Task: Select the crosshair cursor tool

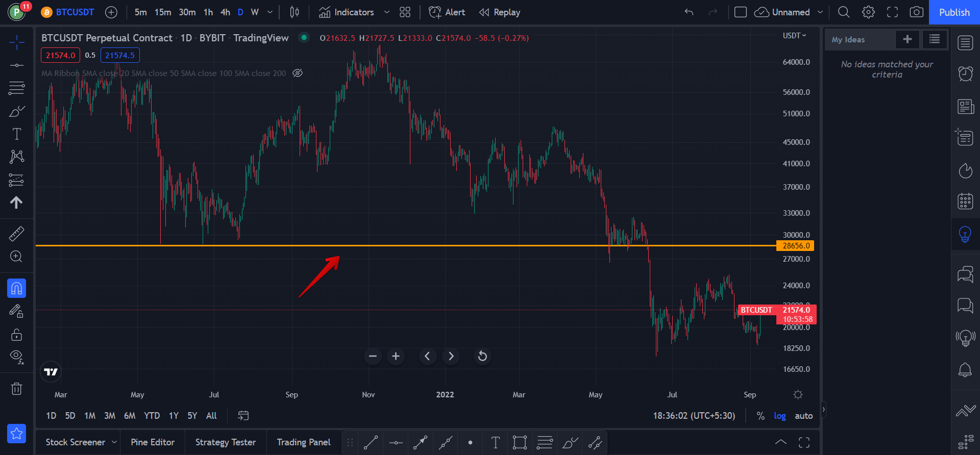Action: (16, 43)
